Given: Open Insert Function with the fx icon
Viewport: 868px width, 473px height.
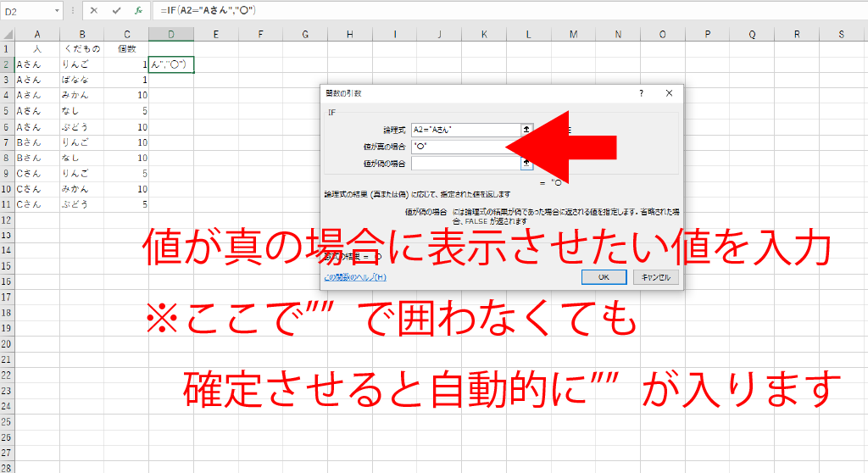Looking at the screenshot, I should (x=138, y=10).
